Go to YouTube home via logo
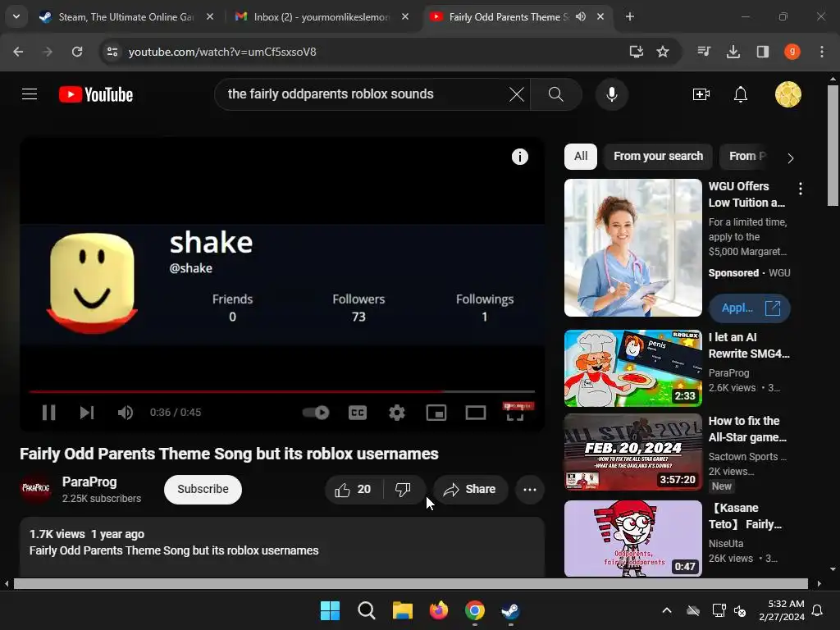This screenshot has width=840, height=630. 96,94
